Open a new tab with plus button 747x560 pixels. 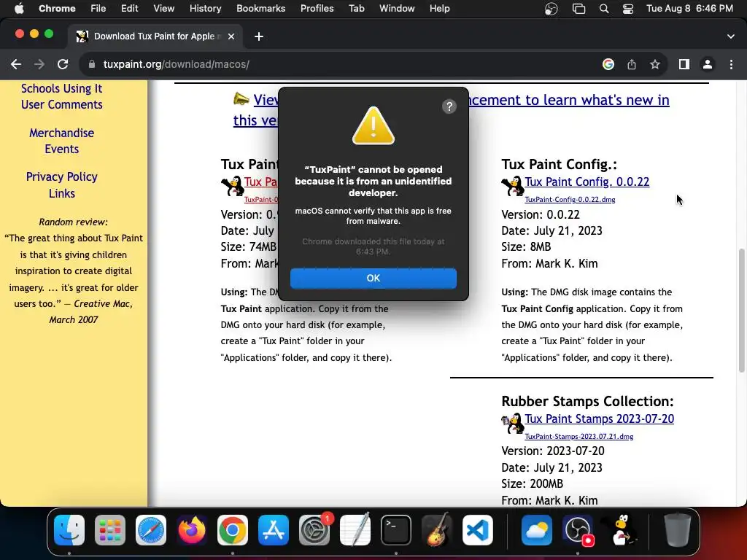(259, 36)
